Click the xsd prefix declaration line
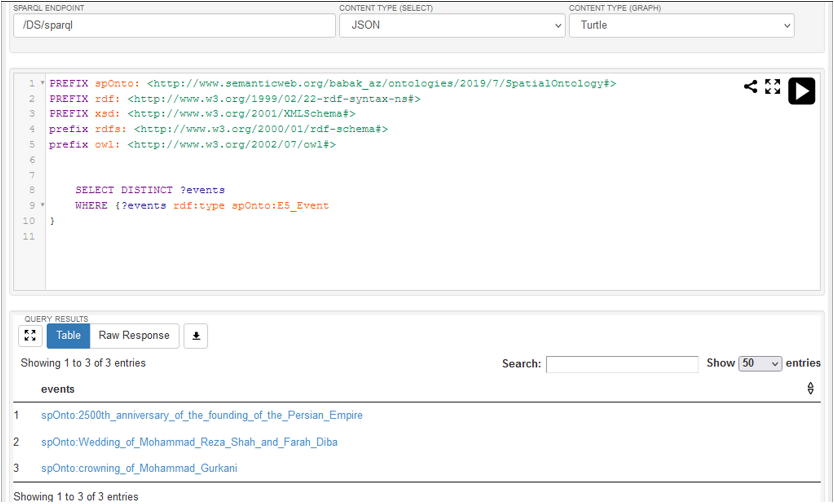 coord(202,114)
